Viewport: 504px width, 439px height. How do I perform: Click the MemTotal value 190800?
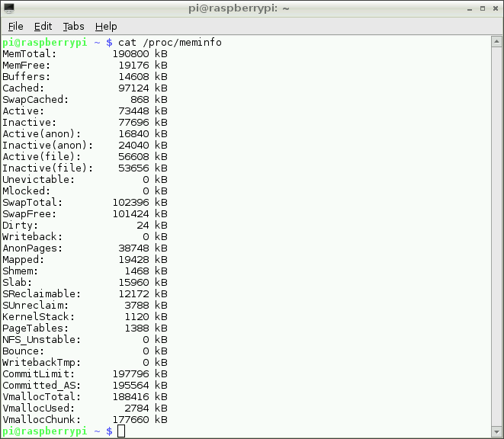pyautogui.click(x=131, y=54)
